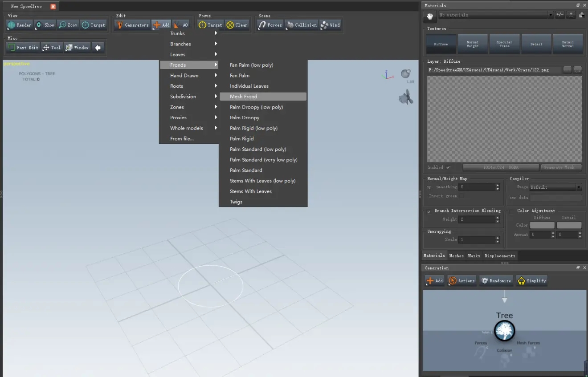Image resolution: width=588 pixels, height=377 pixels.
Task: Click the +/- materials button
Action: coord(560,15)
